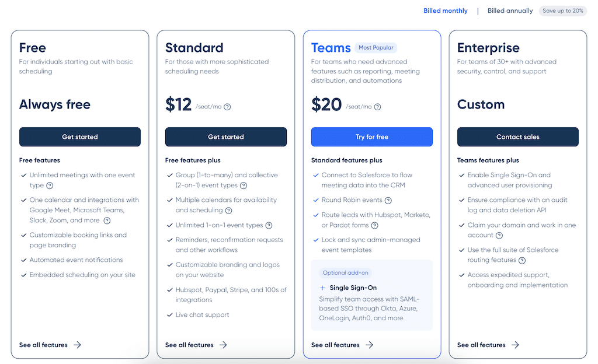Click Get started on the Standard plan
The height and width of the screenshot is (364, 598).
click(226, 137)
